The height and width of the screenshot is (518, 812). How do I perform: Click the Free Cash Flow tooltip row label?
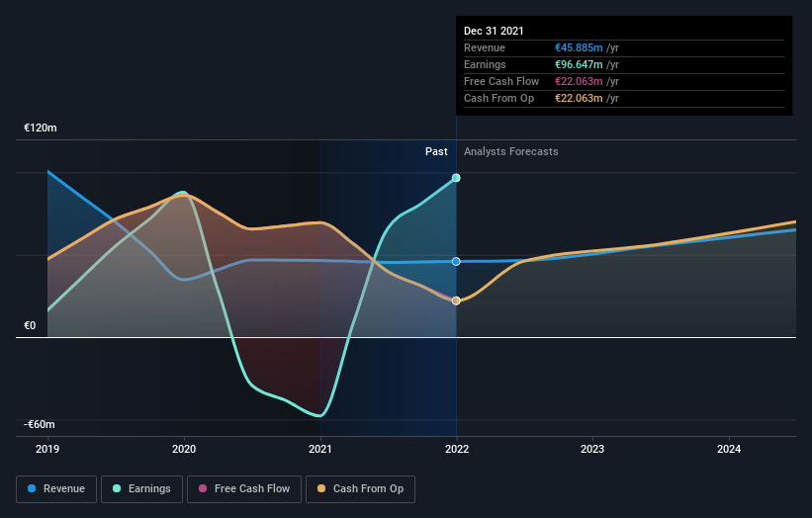click(501, 81)
